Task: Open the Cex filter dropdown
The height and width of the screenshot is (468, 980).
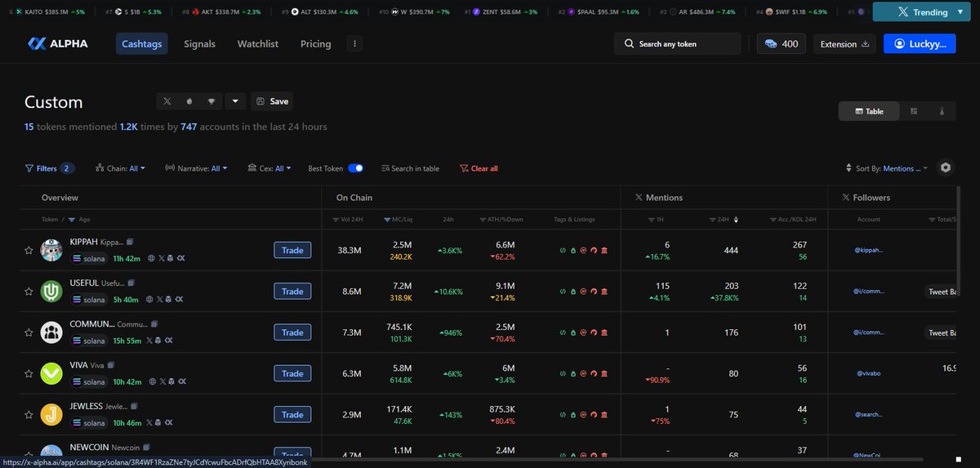Action: pyautogui.click(x=269, y=168)
